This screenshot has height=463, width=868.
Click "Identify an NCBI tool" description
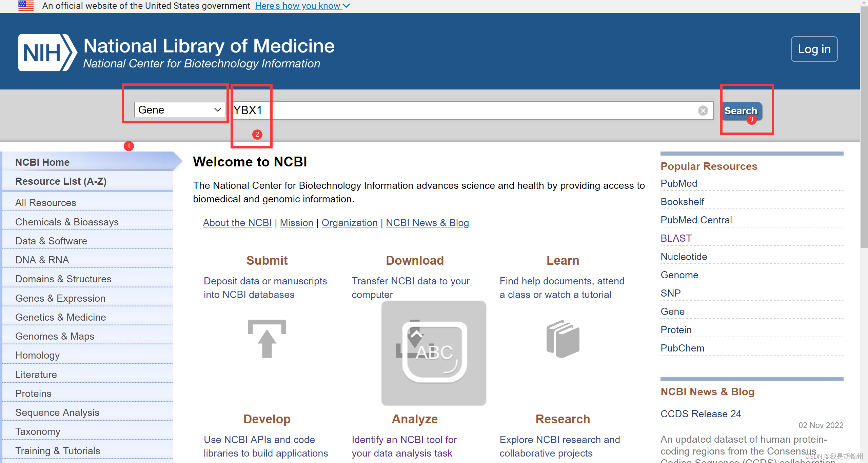404,446
